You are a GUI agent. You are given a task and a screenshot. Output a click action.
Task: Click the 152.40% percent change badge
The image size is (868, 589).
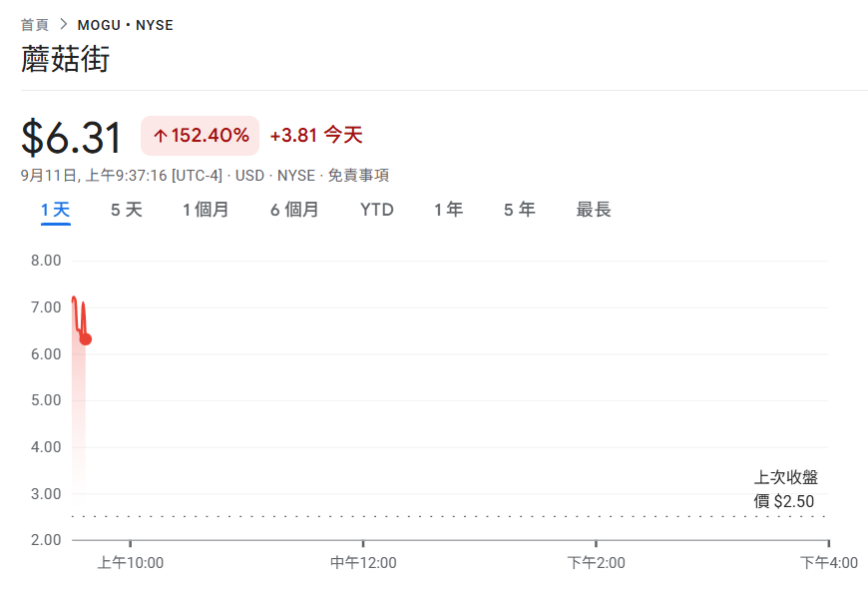coord(200,135)
